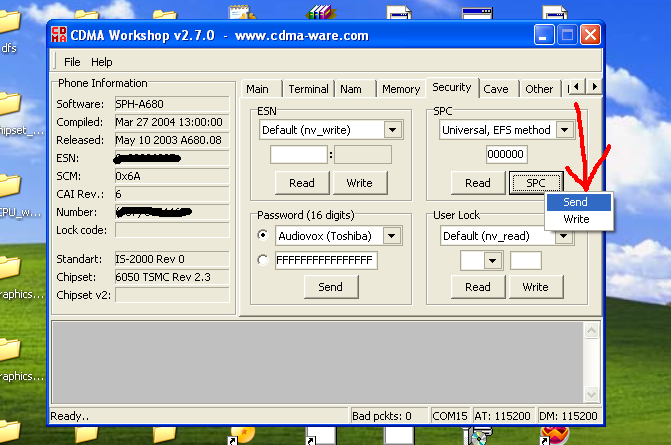Click the User Lock Write button

pos(535,287)
